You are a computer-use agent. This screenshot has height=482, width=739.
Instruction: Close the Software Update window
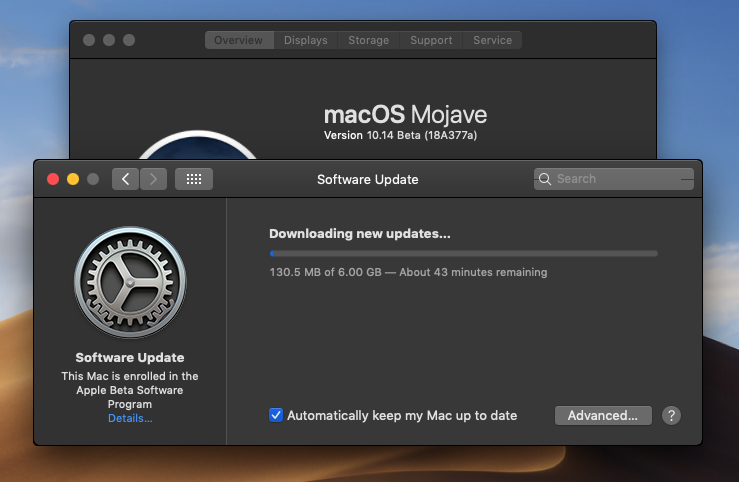(53, 179)
